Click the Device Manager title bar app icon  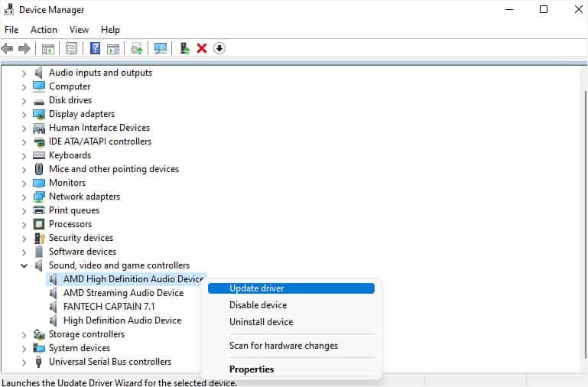[x=8, y=9]
